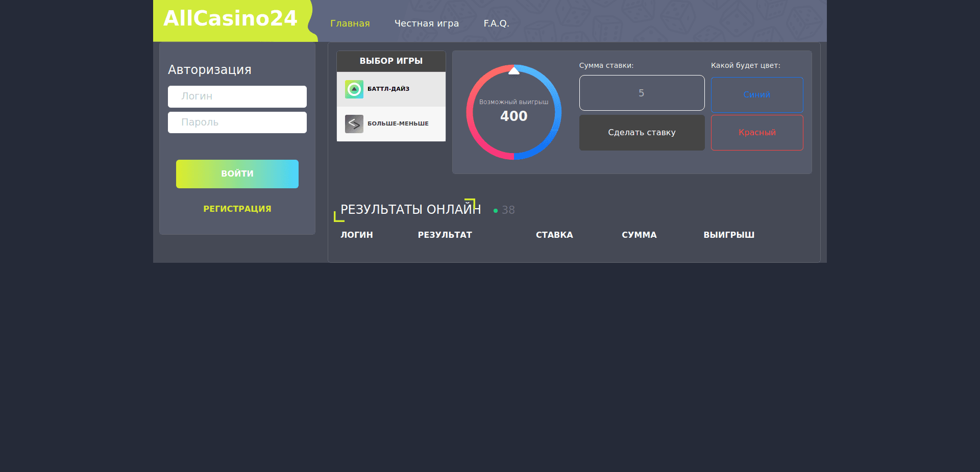The width and height of the screenshot is (980, 472).
Task: Click the СТАВКА column header
Action: coord(554,235)
